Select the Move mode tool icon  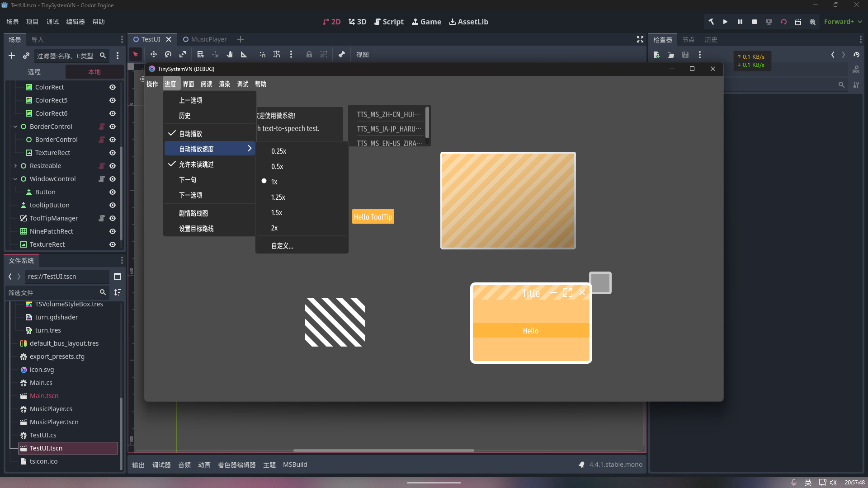[154, 54]
